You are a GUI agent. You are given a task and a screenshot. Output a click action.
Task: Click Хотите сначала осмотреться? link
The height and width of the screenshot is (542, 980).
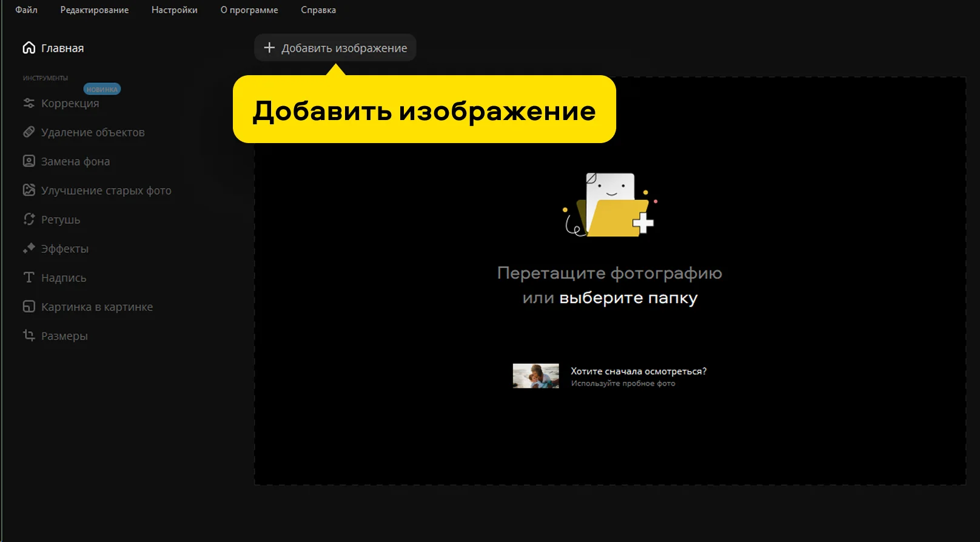[639, 371]
